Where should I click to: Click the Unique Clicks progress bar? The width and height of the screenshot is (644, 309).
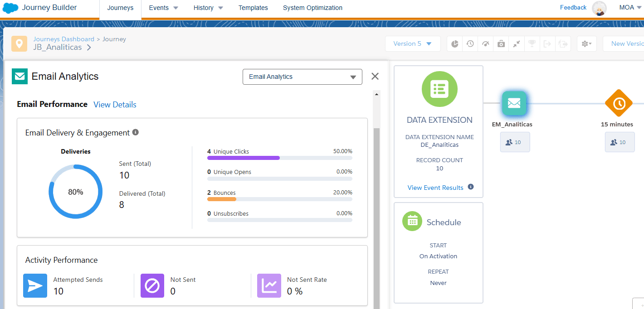coord(279,158)
